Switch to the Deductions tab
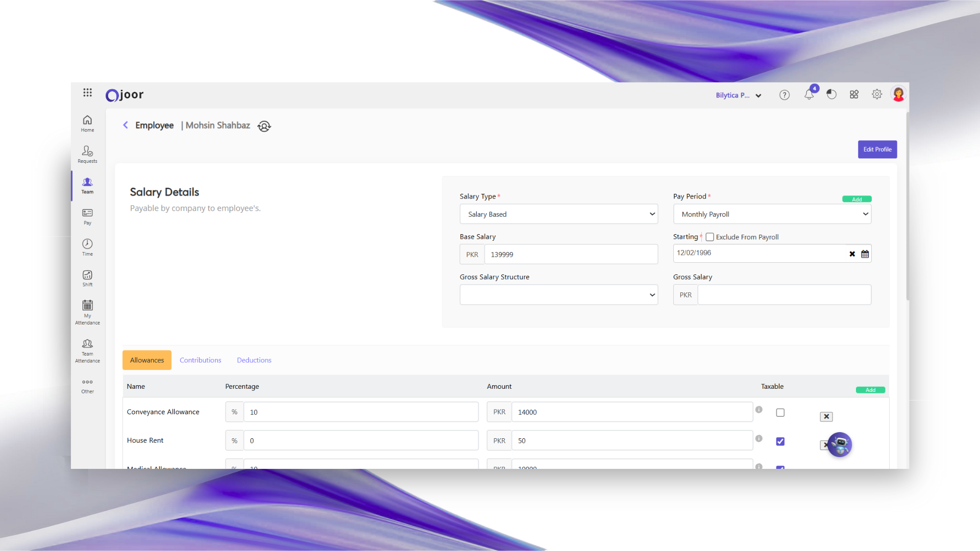980x551 pixels. [254, 360]
